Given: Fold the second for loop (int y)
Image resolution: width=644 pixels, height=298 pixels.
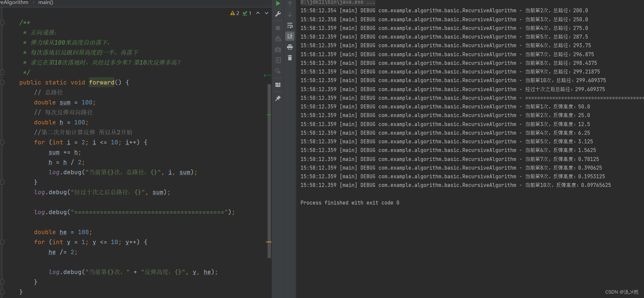Looking at the screenshot, I should pos(2,242).
